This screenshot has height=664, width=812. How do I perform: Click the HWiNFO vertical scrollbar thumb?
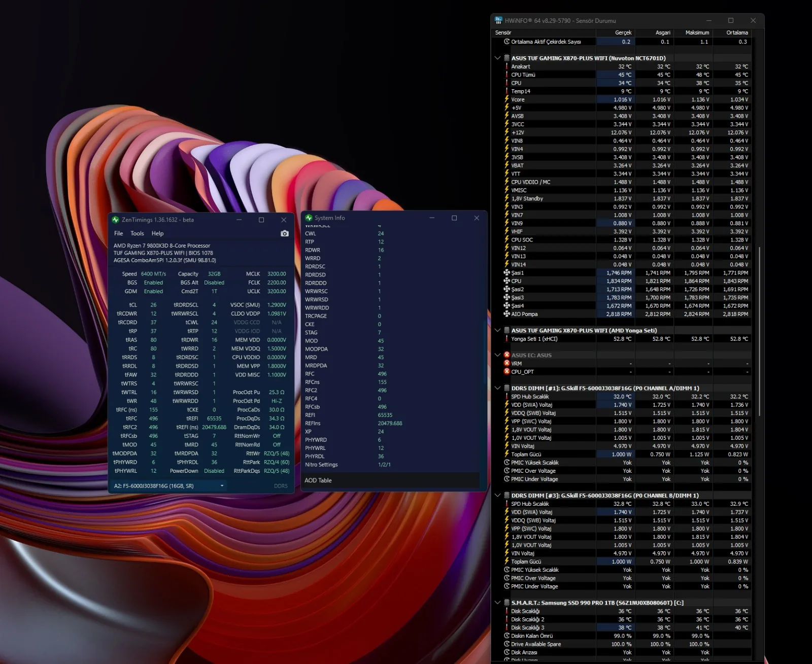pos(759,332)
